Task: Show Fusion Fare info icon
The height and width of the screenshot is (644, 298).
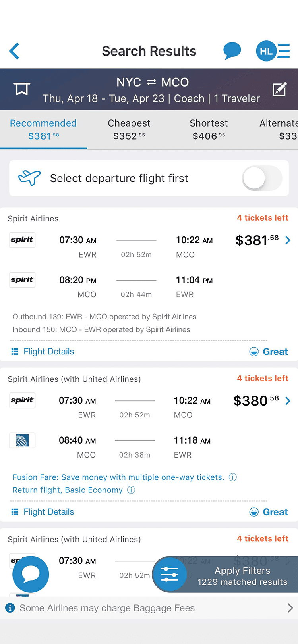Action: pos(233,477)
